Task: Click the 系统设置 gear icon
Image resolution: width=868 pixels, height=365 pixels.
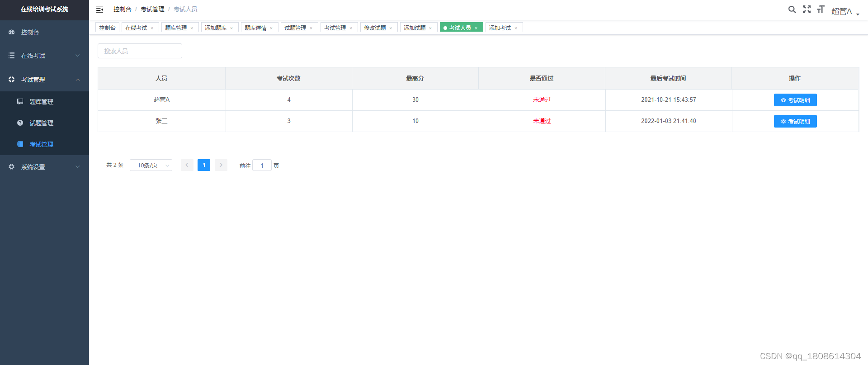Action: tap(12, 167)
